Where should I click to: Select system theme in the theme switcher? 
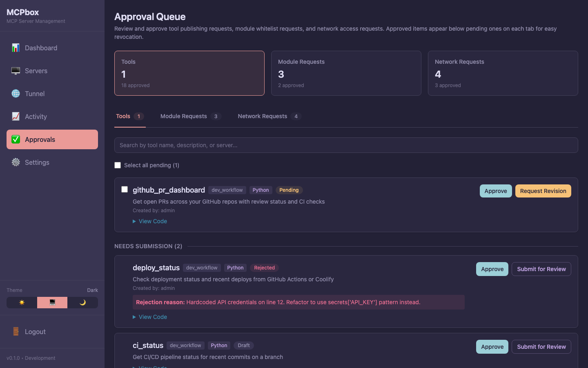pyautogui.click(x=52, y=303)
